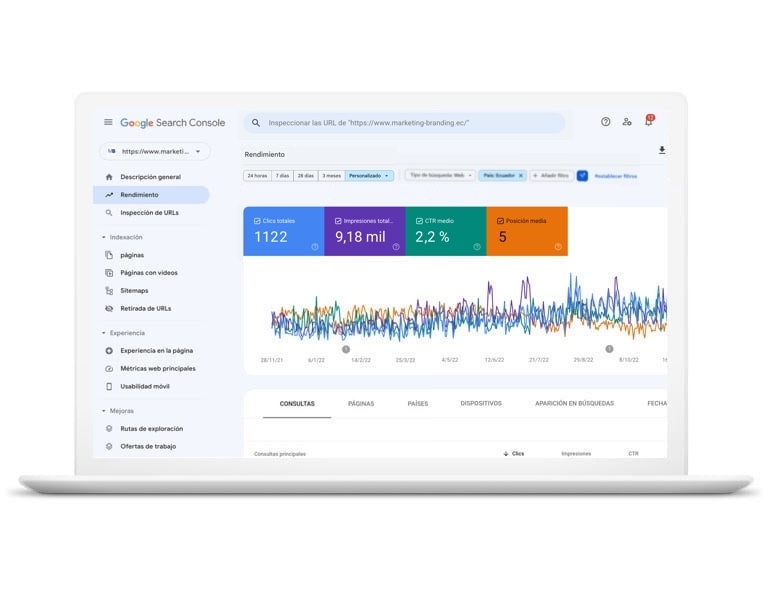The image size is (768, 593).
Task: Switch to the DISPOSITIVOS tab
Action: (481, 403)
